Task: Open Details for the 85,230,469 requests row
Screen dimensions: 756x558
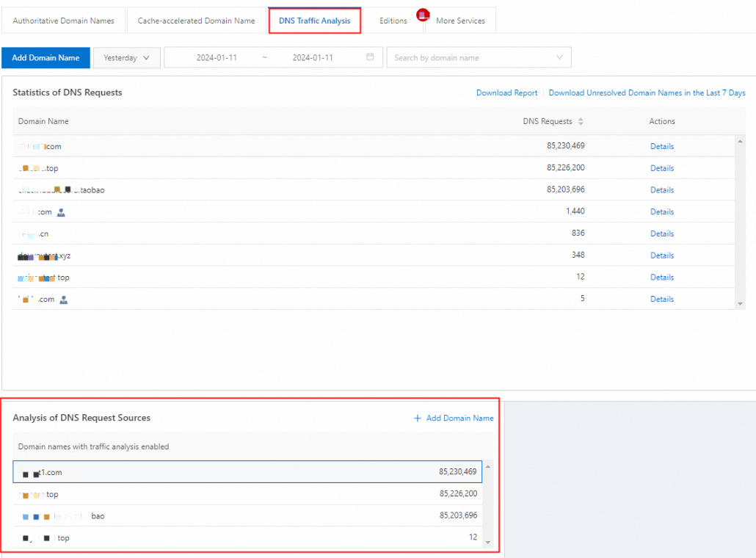Action: (662, 146)
